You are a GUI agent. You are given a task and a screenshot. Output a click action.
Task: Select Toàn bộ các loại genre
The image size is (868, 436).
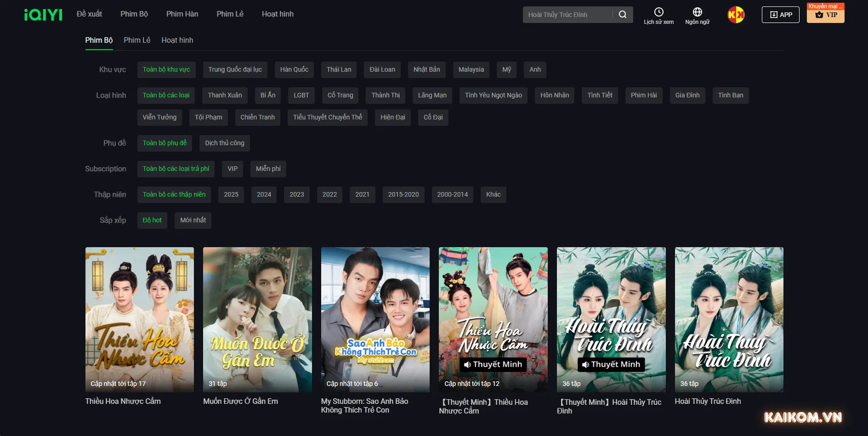point(166,96)
